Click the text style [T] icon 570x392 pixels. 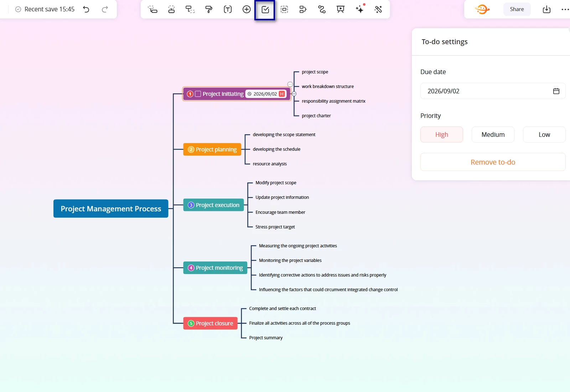(228, 10)
